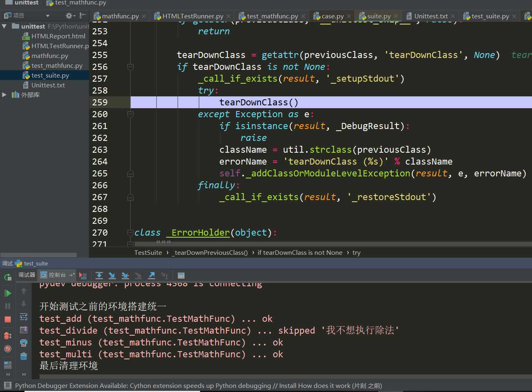Close the mathfunc.py tab
The image size is (532, 392).
[144, 16]
